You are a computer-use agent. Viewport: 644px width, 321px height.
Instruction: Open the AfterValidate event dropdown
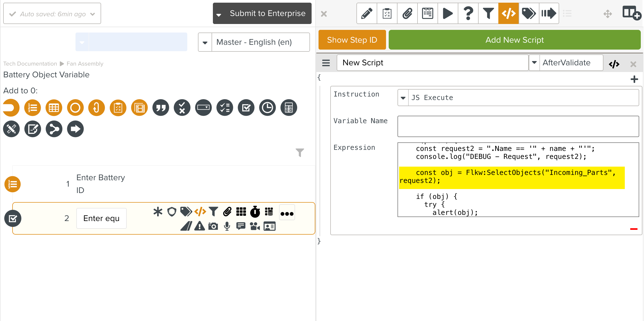pyautogui.click(x=534, y=63)
